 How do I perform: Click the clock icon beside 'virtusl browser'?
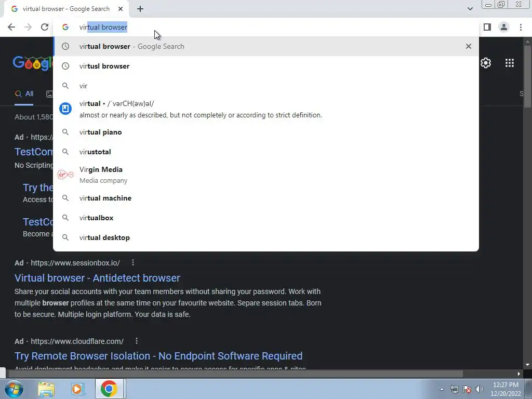tap(65, 66)
